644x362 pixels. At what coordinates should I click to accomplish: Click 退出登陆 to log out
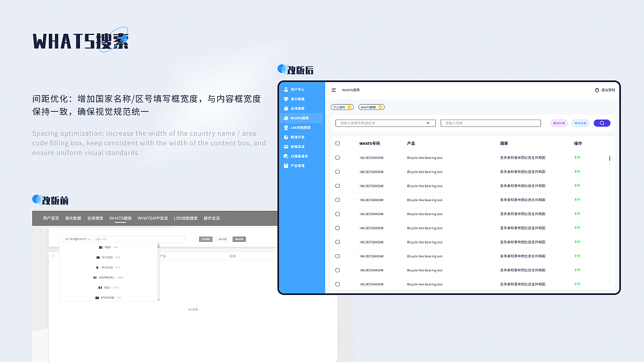(608, 90)
